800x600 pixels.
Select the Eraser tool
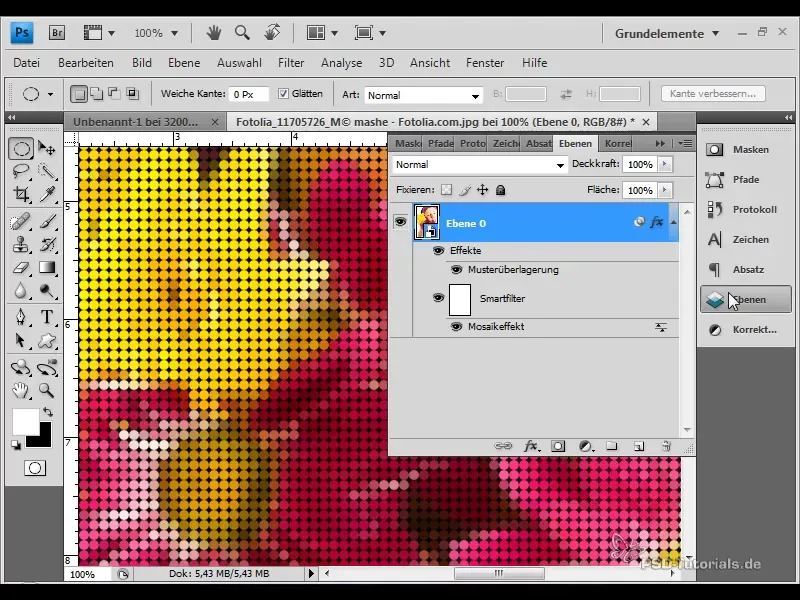(21, 267)
